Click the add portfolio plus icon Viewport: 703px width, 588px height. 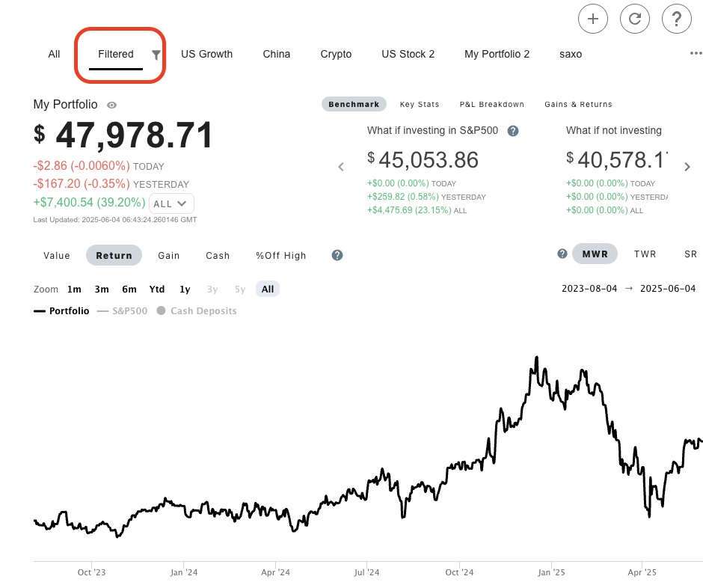tap(593, 19)
